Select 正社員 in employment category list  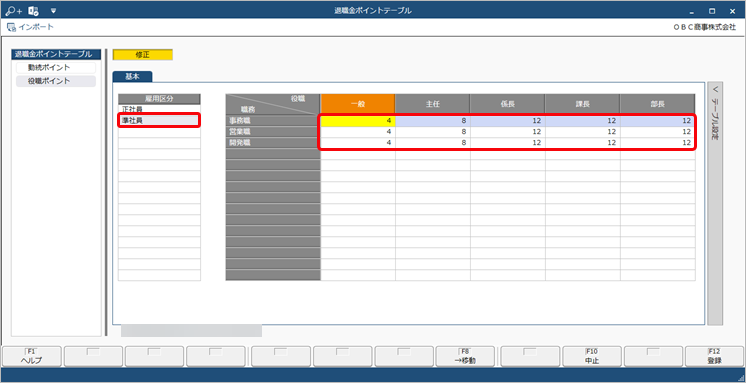[159, 109]
